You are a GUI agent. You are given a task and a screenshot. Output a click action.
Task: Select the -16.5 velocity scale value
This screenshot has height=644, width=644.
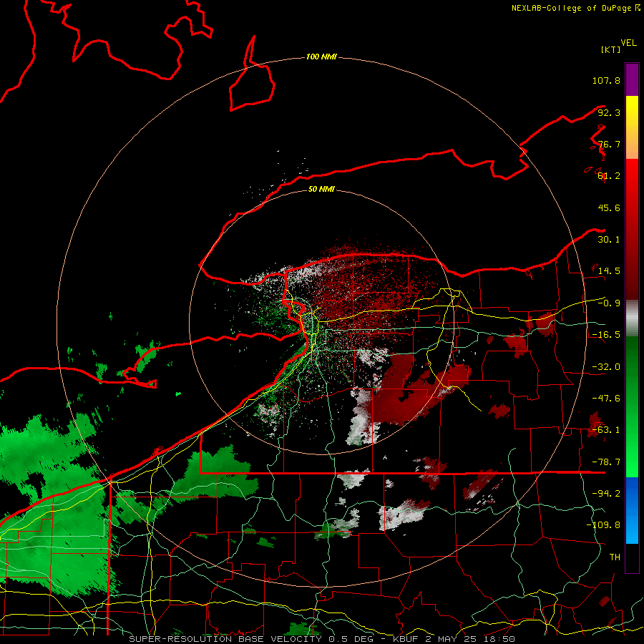pyautogui.click(x=606, y=335)
